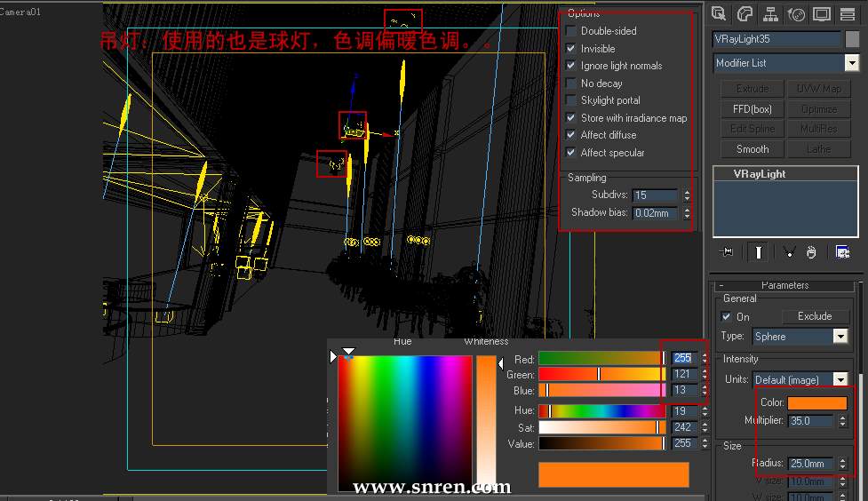This screenshot has width=868, height=501.
Task: Open the Modify panel tab
Action: point(745,13)
